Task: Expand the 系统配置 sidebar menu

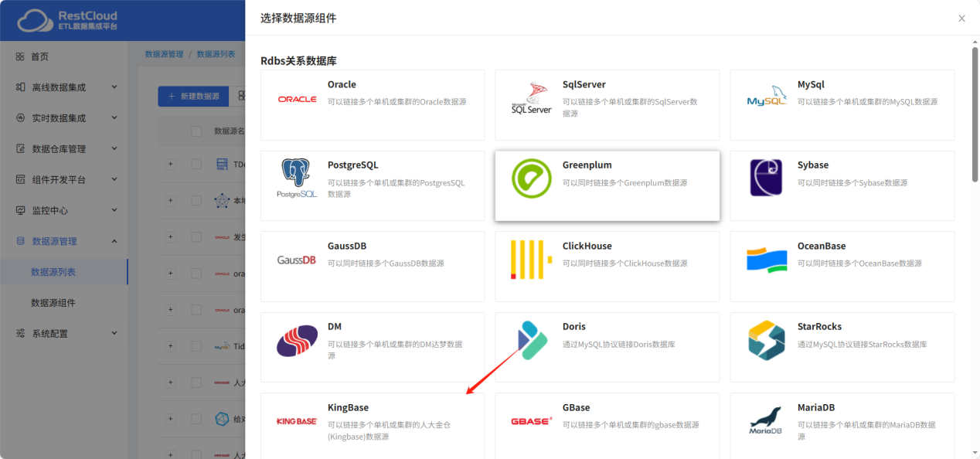Action: pyautogui.click(x=64, y=334)
